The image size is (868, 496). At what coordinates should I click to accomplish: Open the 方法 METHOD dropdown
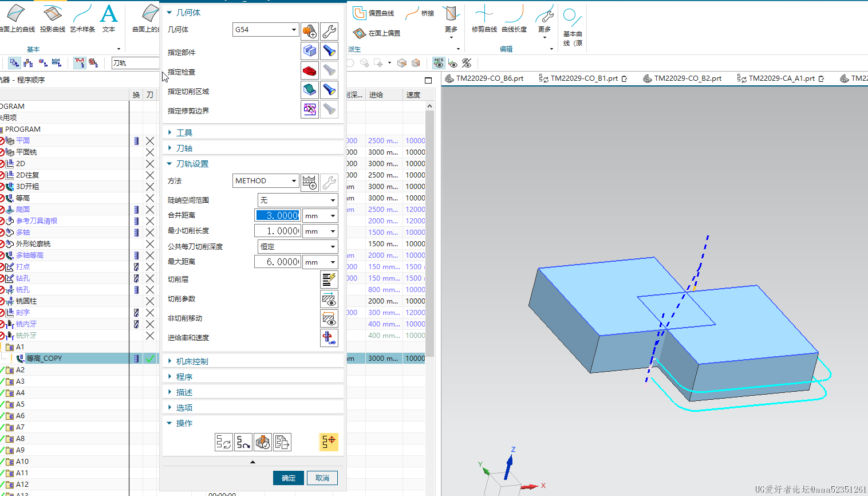[x=266, y=181]
